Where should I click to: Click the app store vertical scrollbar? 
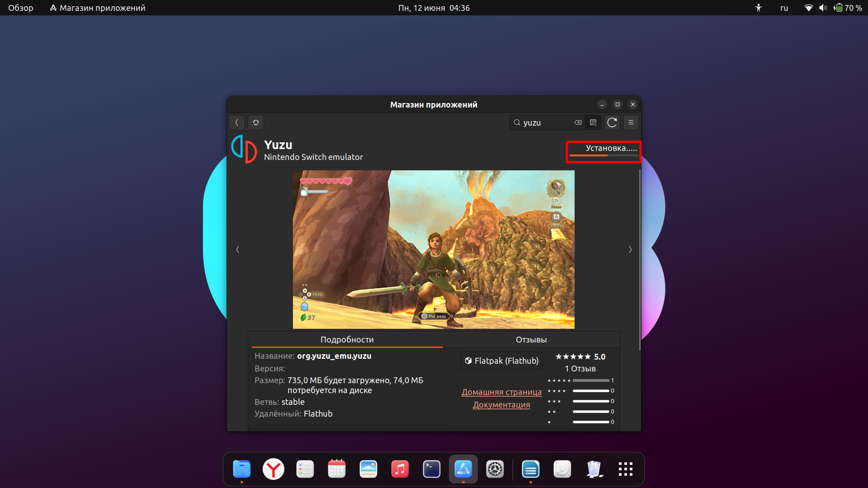pos(640,260)
